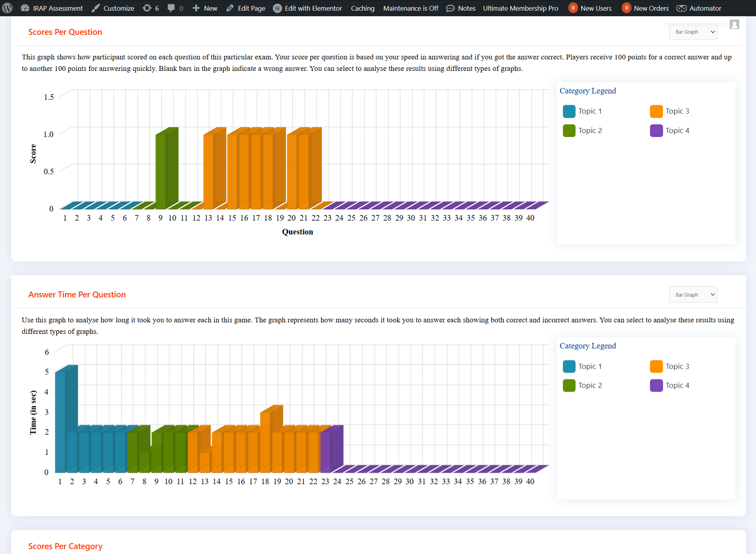Screen dimensions: 756x554
Task: Click the Edit Page link
Action: click(246, 8)
